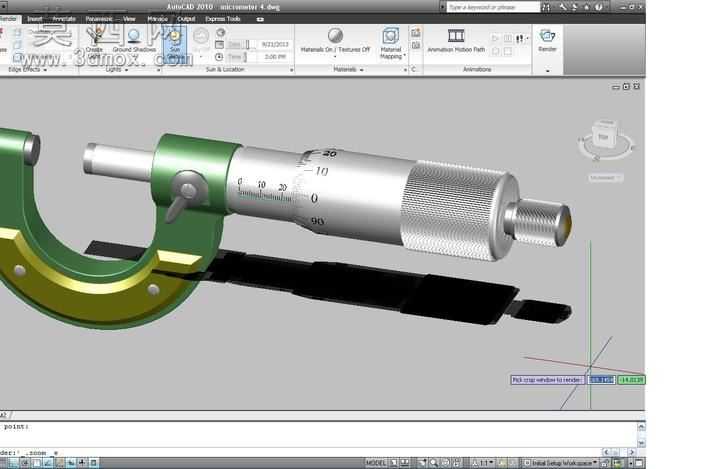
Task: Open the Help icon in title bar
Action: (598, 7)
